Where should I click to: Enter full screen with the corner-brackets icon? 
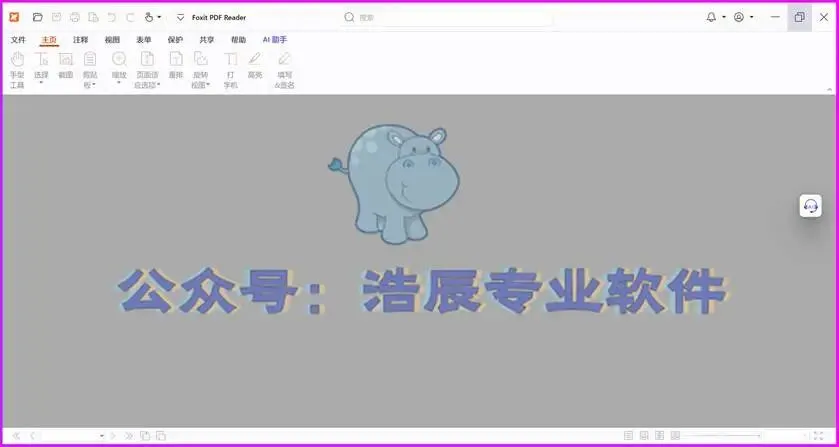819,436
